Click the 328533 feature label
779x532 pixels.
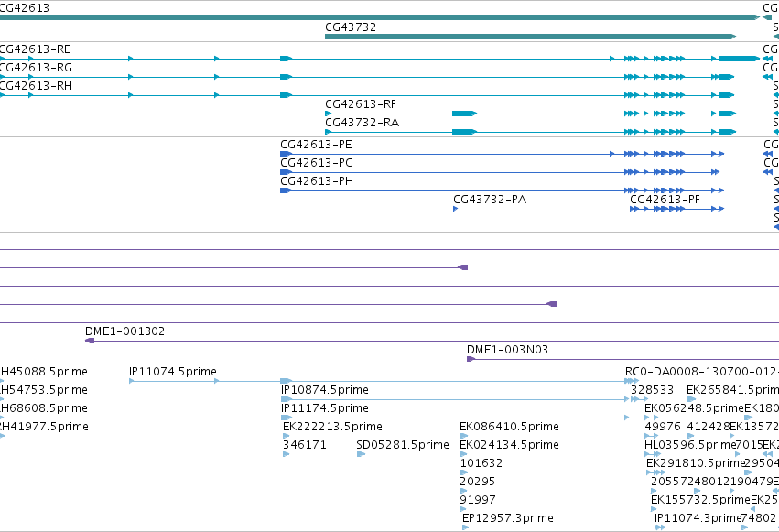(x=653, y=390)
